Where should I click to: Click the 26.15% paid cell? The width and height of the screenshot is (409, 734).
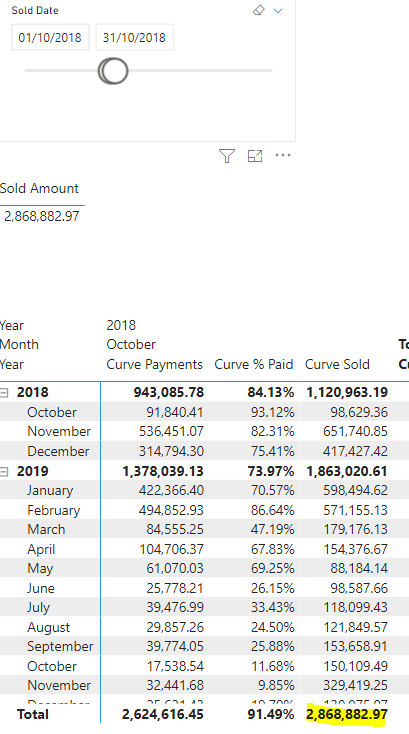click(x=272, y=588)
